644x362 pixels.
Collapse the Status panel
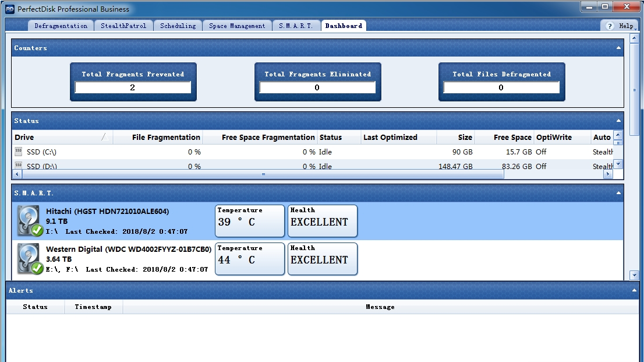tap(617, 121)
